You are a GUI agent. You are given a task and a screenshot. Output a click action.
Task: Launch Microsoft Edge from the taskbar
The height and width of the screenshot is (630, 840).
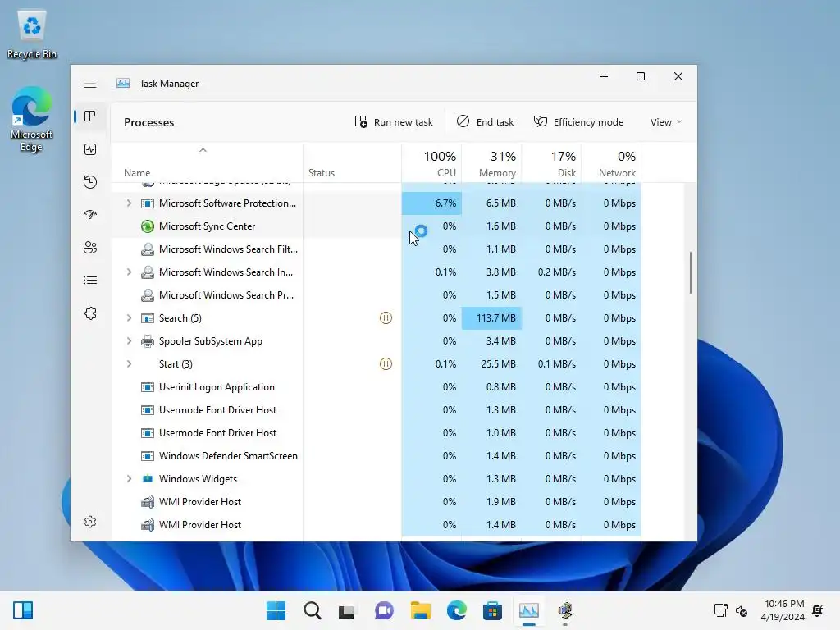pyautogui.click(x=456, y=610)
